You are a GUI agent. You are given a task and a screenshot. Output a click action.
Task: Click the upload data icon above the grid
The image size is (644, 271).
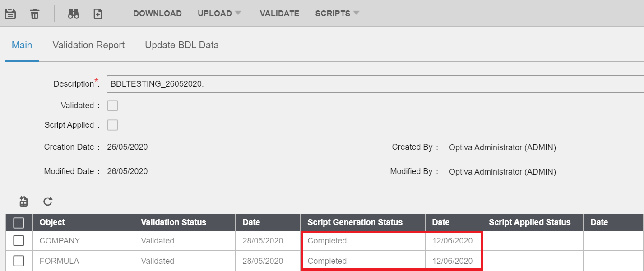pyautogui.click(x=23, y=202)
